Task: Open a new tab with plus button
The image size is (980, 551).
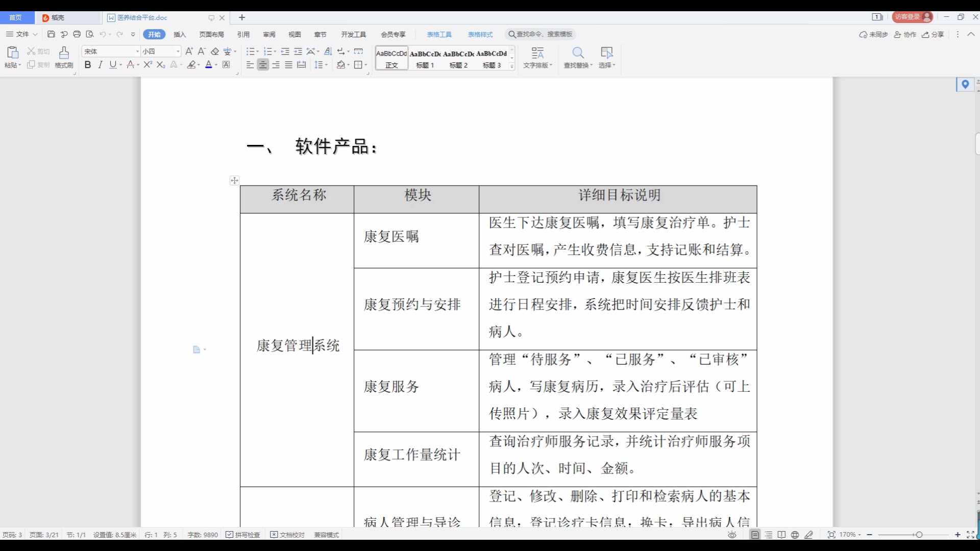Action: click(242, 17)
